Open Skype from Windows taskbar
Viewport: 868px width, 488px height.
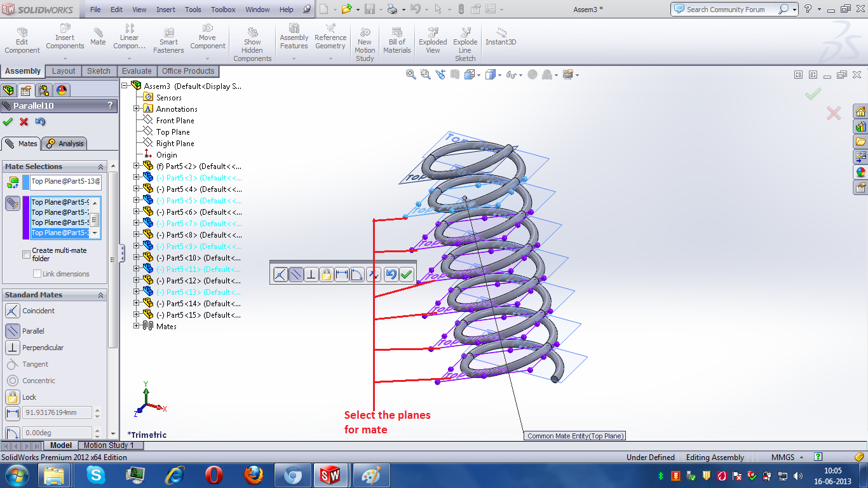pos(96,475)
